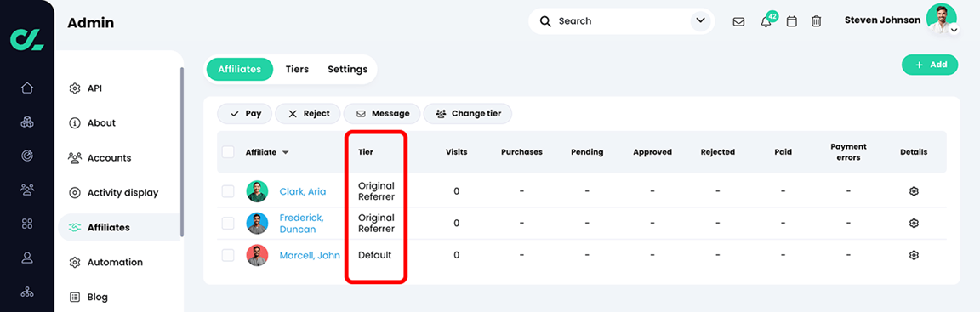Check the box for Marcell, John
Screen dimensions: 980x312
(228, 255)
